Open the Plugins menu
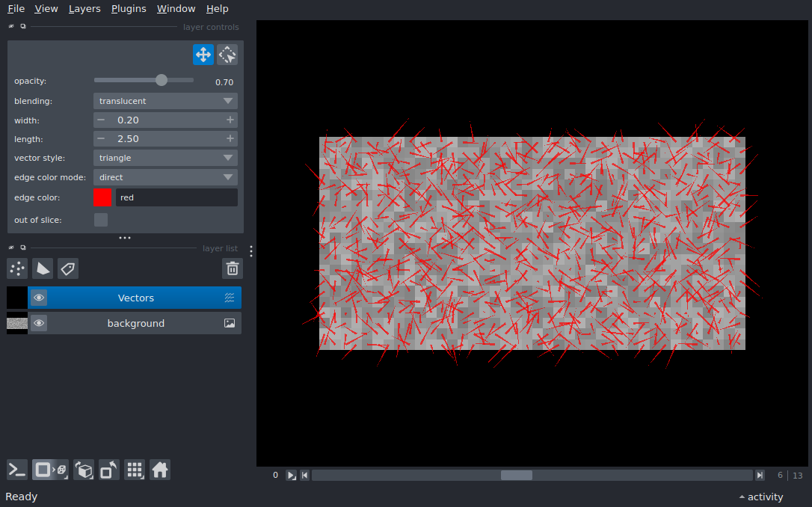812x507 pixels. click(x=129, y=9)
